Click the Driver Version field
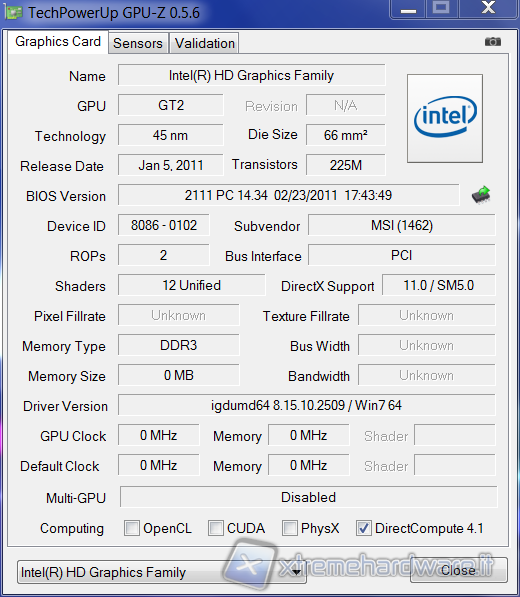 click(306, 405)
